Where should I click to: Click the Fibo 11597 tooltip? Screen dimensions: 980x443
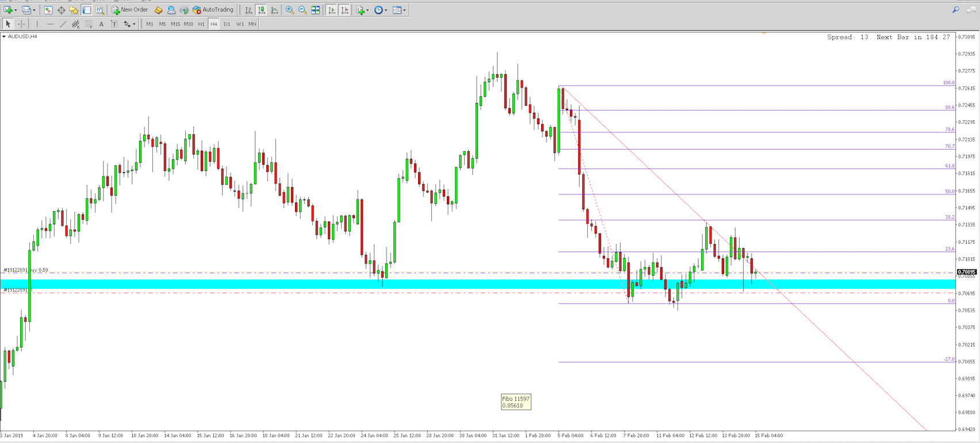(x=516, y=402)
